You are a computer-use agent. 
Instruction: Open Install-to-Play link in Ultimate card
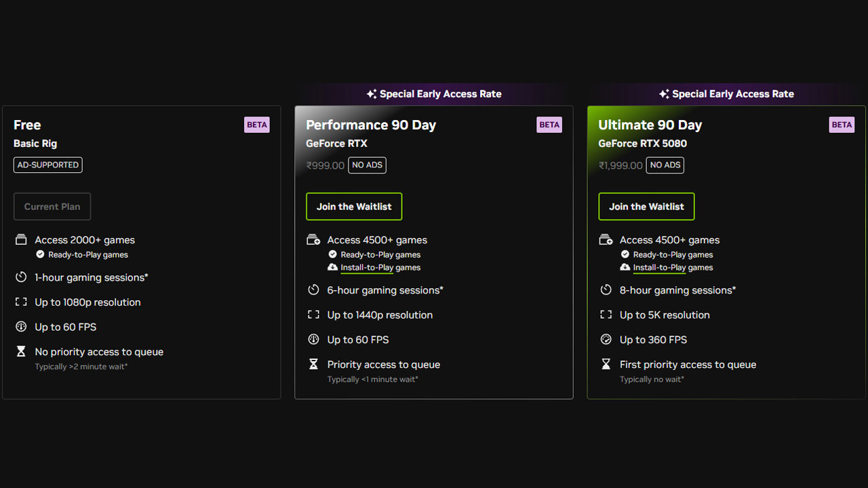tap(659, 268)
